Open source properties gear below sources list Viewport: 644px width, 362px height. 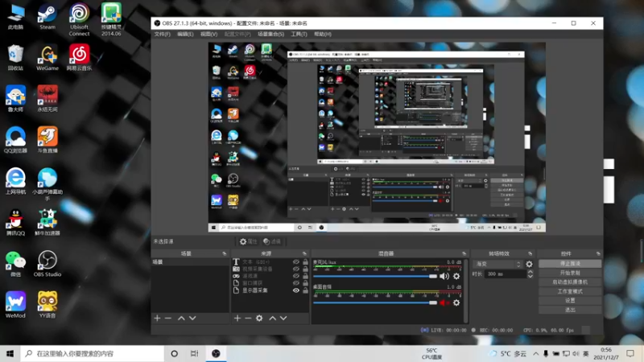(x=259, y=318)
